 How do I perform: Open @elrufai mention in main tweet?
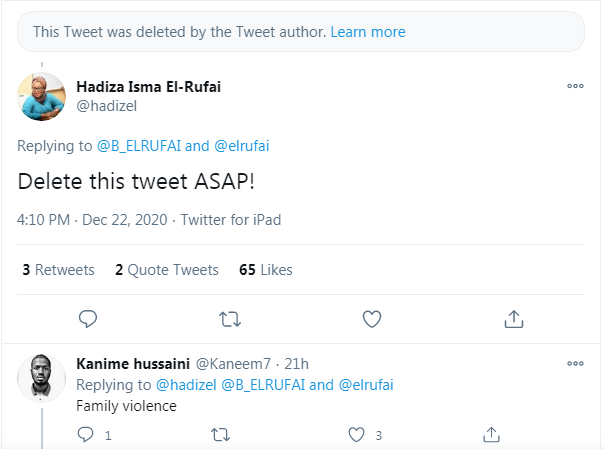[x=242, y=146]
